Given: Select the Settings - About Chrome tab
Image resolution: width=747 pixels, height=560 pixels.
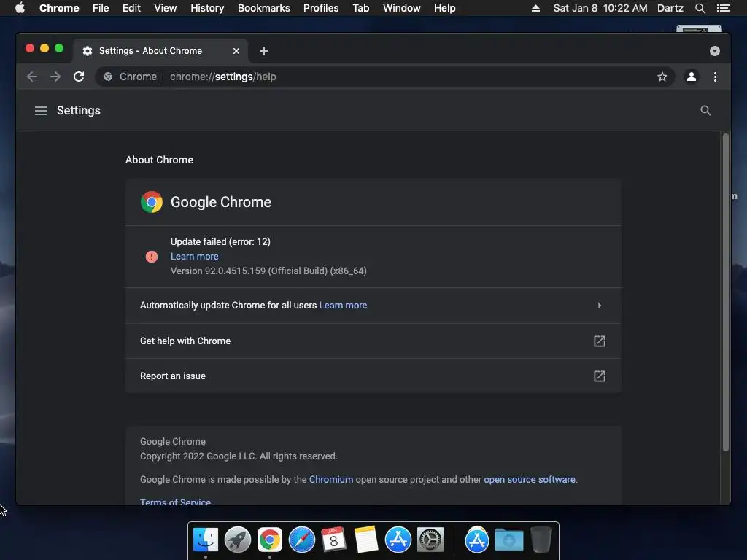Looking at the screenshot, I should point(160,51).
